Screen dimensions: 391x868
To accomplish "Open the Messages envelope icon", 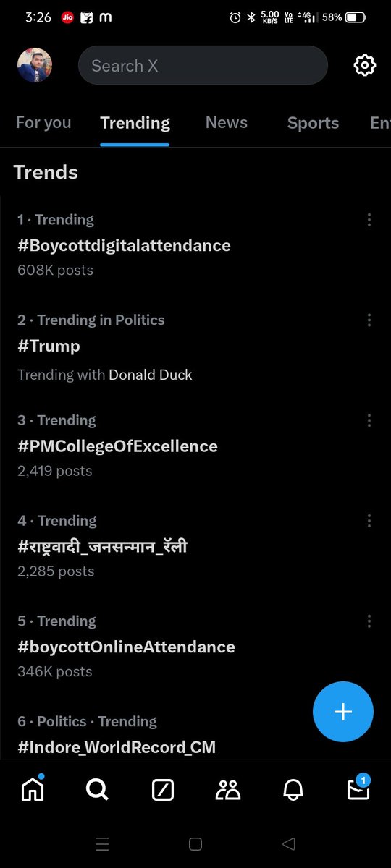I will tap(358, 788).
